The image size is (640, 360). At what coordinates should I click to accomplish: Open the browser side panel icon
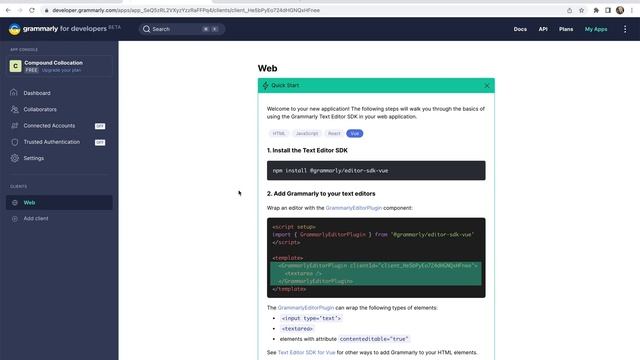(x=608, y=10)
